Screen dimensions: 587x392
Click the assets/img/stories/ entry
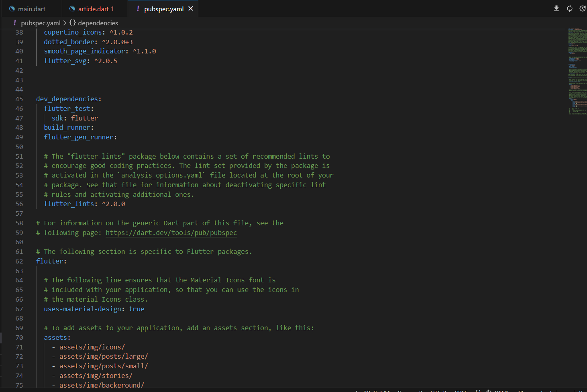(96, 376)
